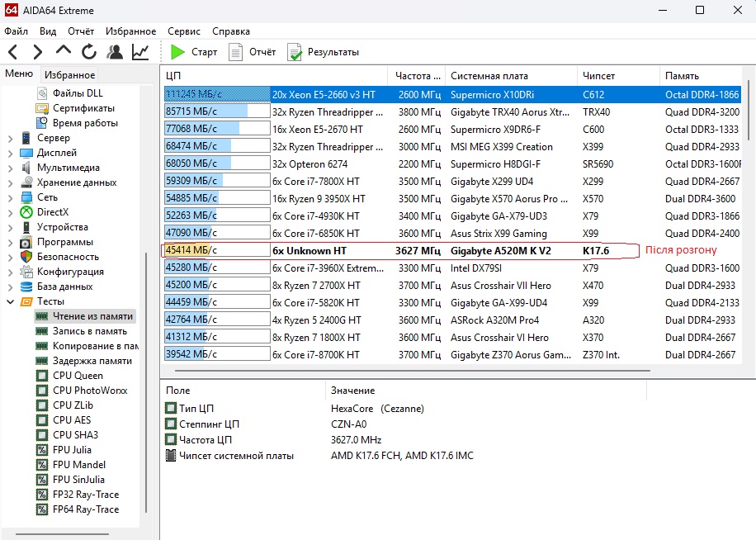Click the FPU Julia percent icon
Image resolution: width=756 pixels, height=540 pixels.
pos(42,450)
